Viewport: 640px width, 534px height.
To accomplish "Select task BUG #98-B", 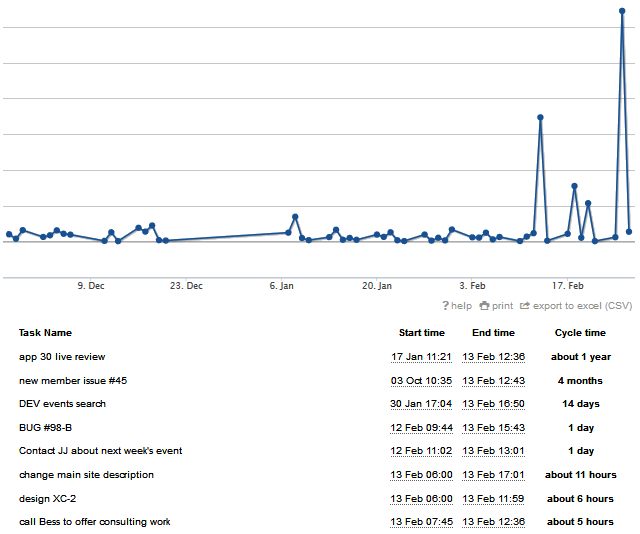I will click(x=45, y=428).
